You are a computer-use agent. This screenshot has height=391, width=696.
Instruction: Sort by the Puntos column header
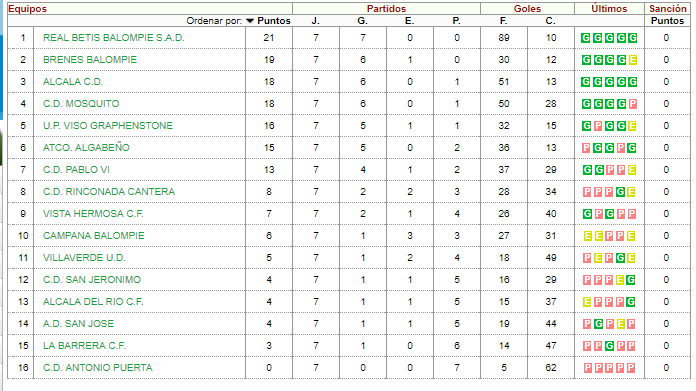click(x=274, y=21)
